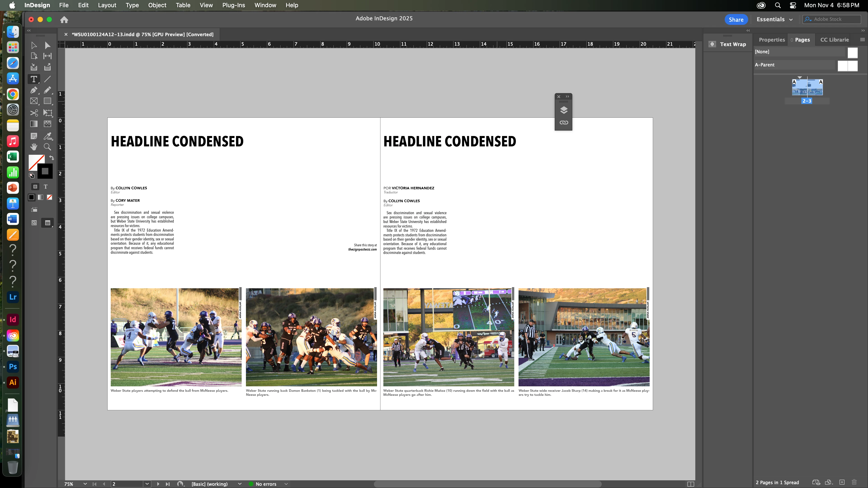Select the Pen tool
The height and width of the screenshot is (488, 868).
(x=34, y=90)
